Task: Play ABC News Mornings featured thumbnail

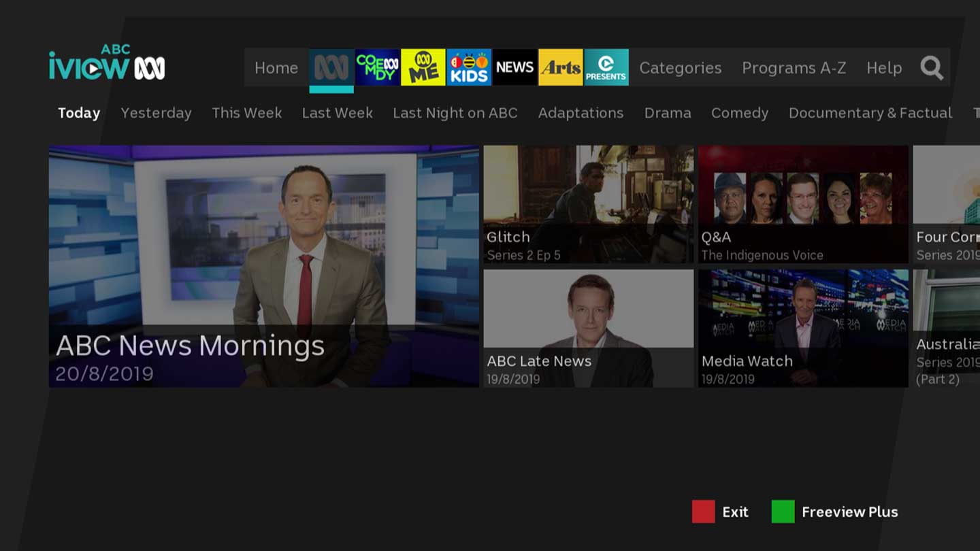Action: tap(263, 266)
